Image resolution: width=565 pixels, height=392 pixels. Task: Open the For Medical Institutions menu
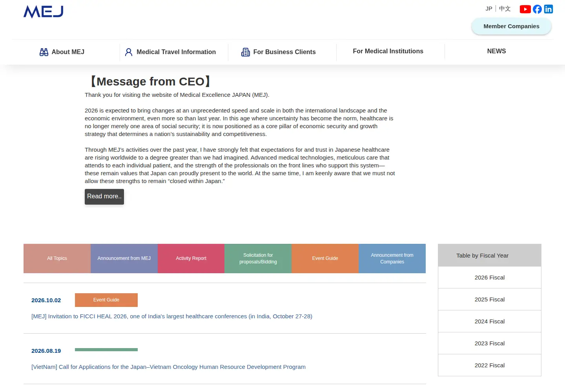tap(388, 51)
